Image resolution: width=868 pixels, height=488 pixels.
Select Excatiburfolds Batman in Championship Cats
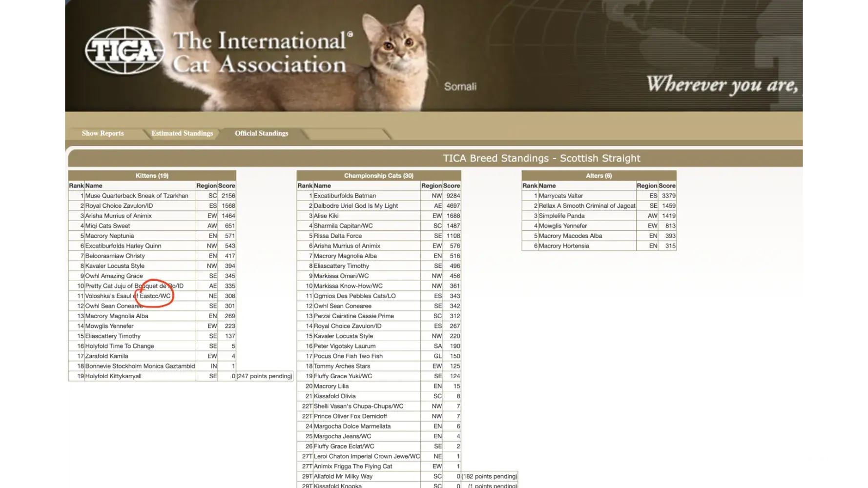pyautogui.click(x=345, y=196)
